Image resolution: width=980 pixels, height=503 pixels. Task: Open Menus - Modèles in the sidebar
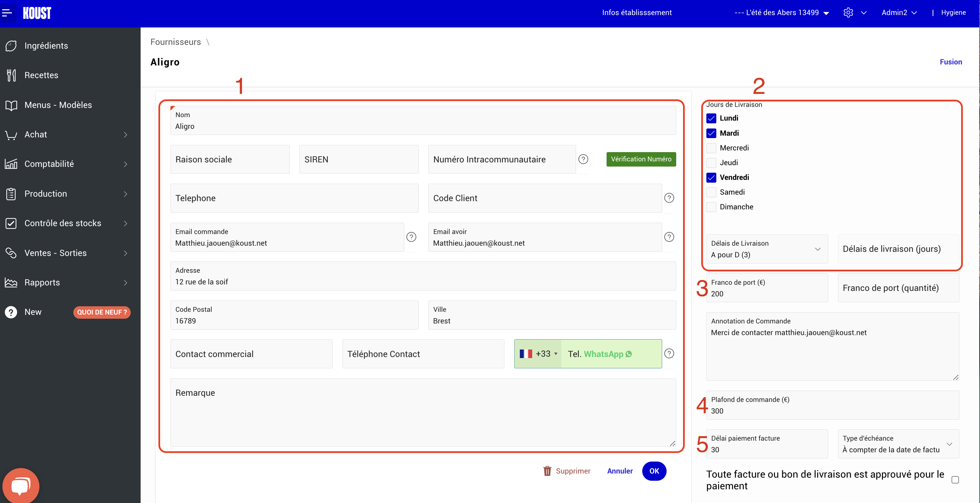58,105
